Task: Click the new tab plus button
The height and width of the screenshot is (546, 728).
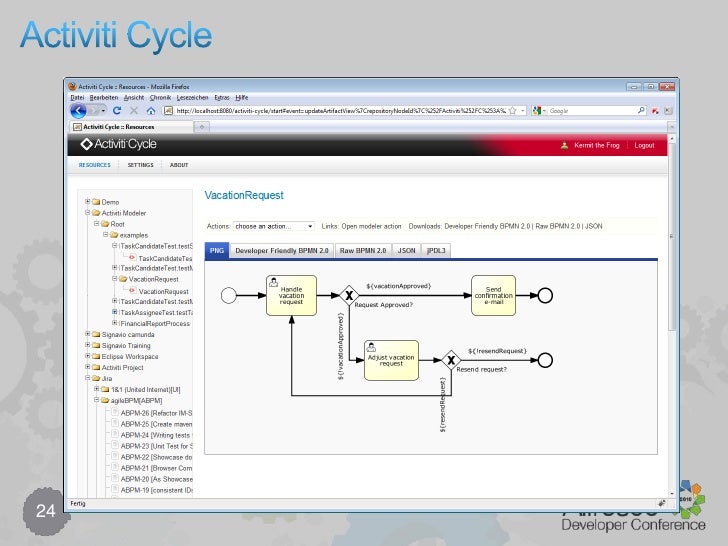Action: click(202, 127)
